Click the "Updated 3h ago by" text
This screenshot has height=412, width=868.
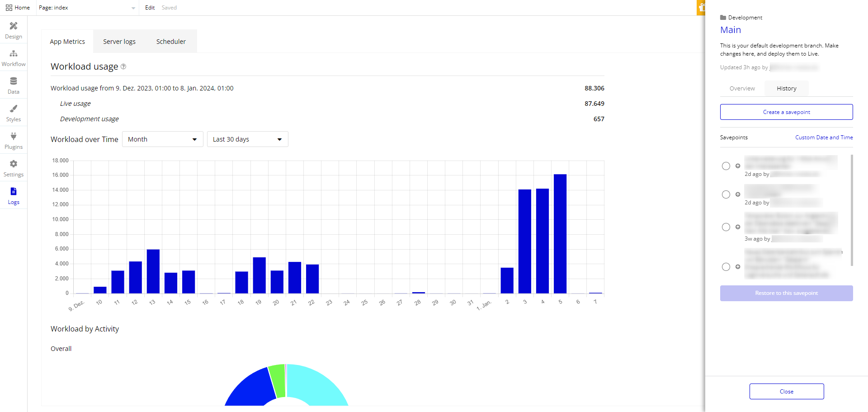coord(744,67)
